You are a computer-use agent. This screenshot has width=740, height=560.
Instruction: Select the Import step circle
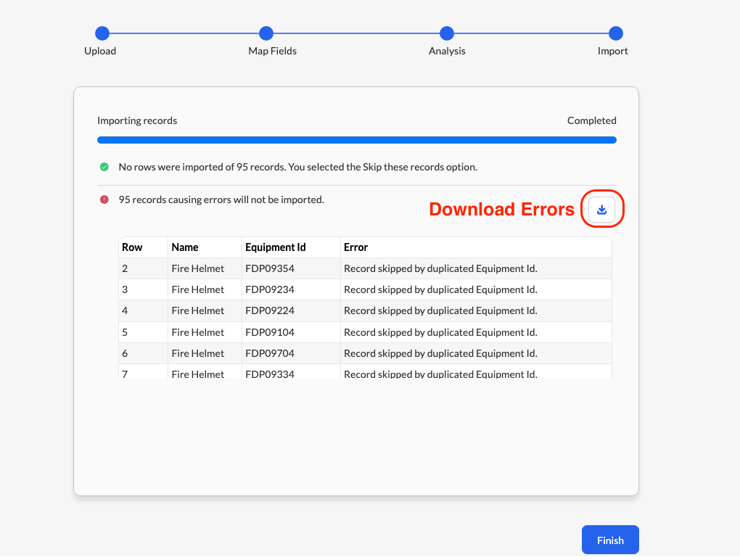click(x=615, y=33)
